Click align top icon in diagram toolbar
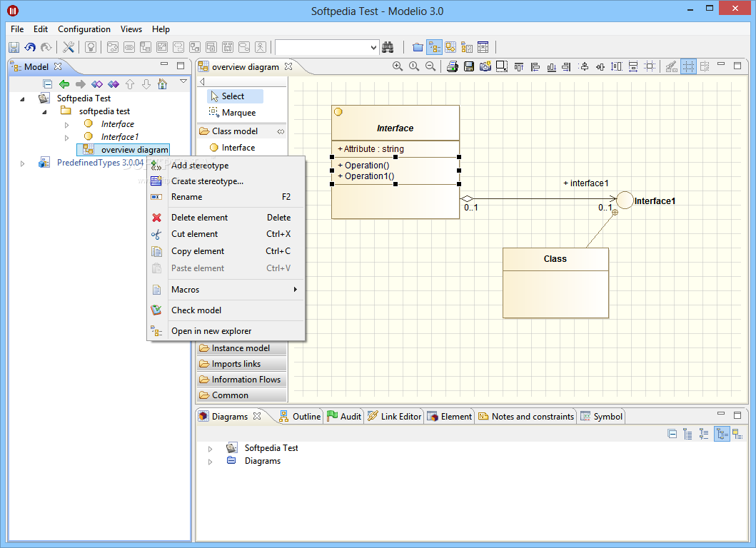This screenshot has width=756, height=548. (519, 66)
